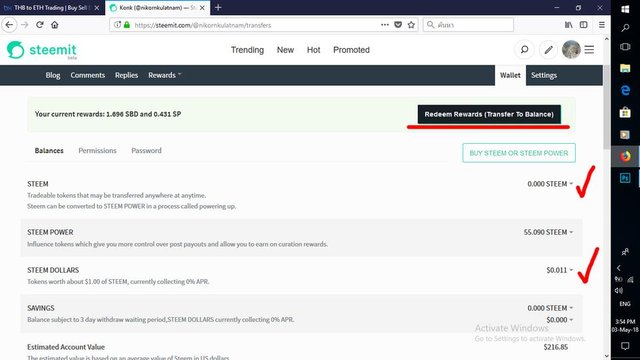Open the Windows Start button

[x=625, y=9]
